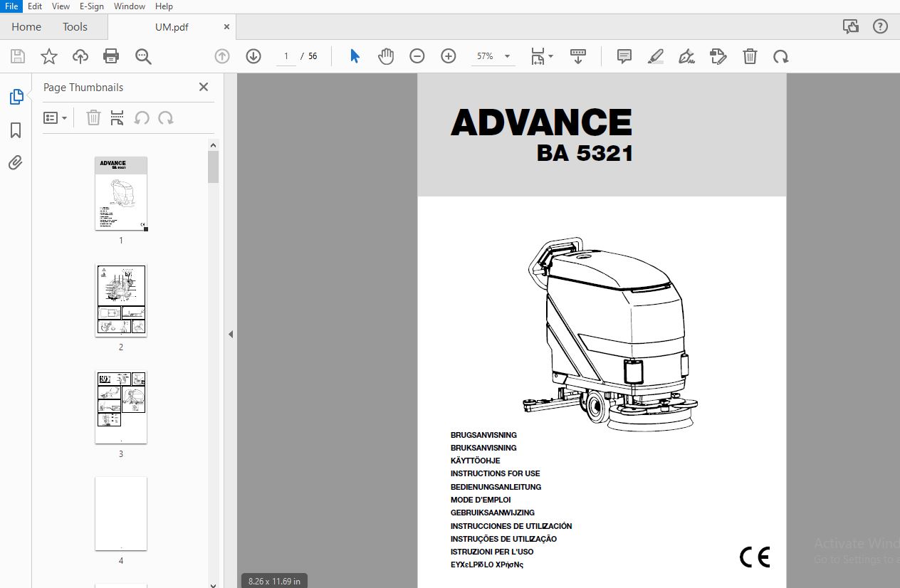900x588 pixels.
Task: Activate the Selection arrow tool
Action: coord(355,56)
